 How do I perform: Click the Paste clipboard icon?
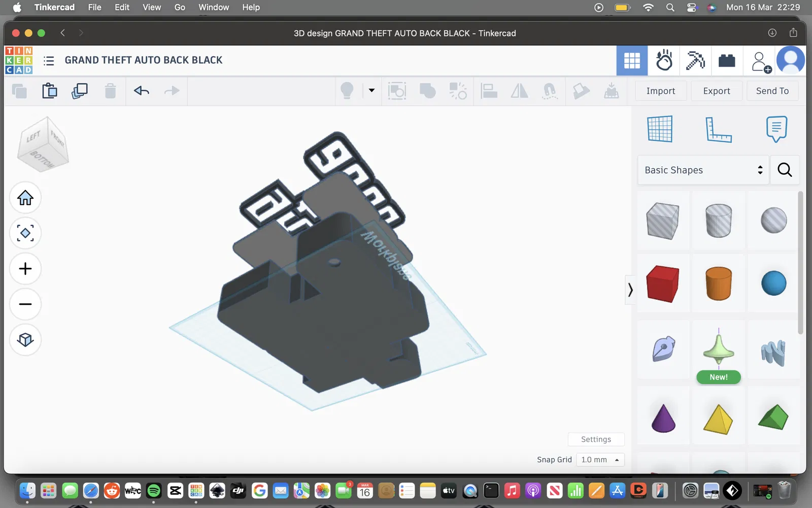click(x=50, y=91)
